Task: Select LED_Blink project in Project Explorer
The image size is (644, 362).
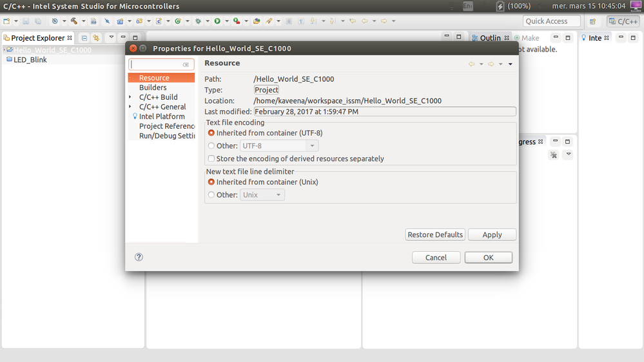Action: pos(30,59)
